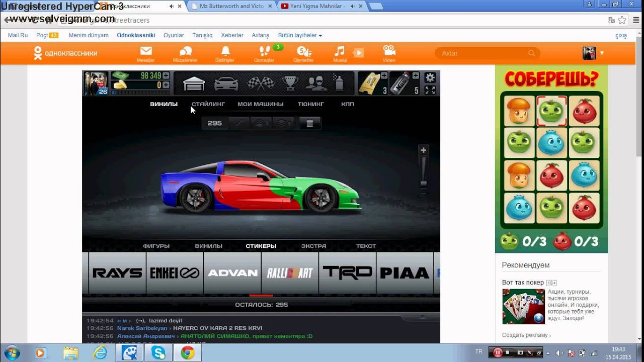Open Poçt mail link
This screenshot has width=644, height=362.
47,35
